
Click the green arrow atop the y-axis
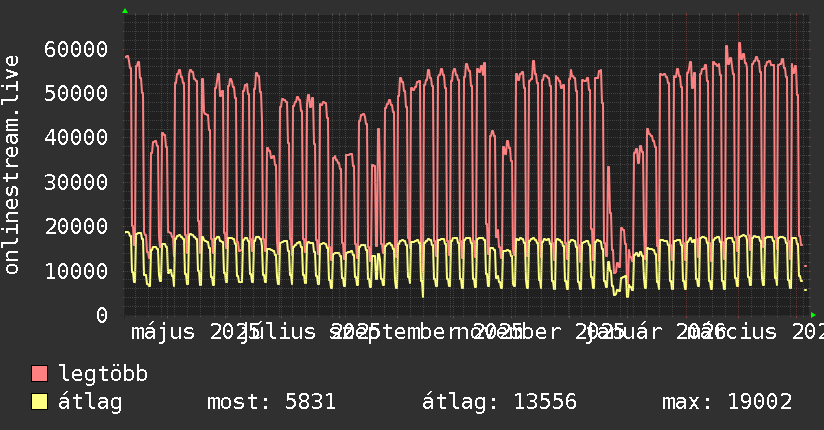125,11
